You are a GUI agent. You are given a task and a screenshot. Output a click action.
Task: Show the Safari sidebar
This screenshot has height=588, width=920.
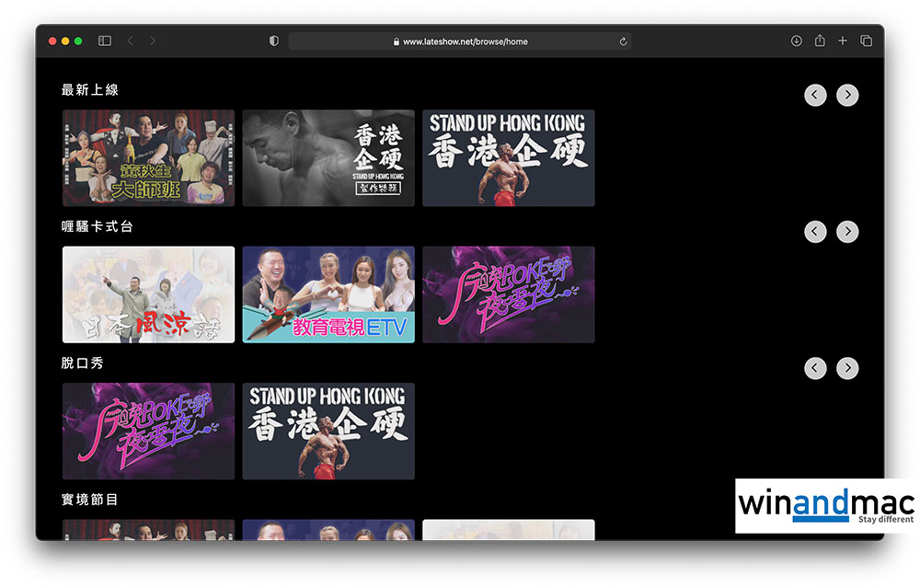(105, 40)
